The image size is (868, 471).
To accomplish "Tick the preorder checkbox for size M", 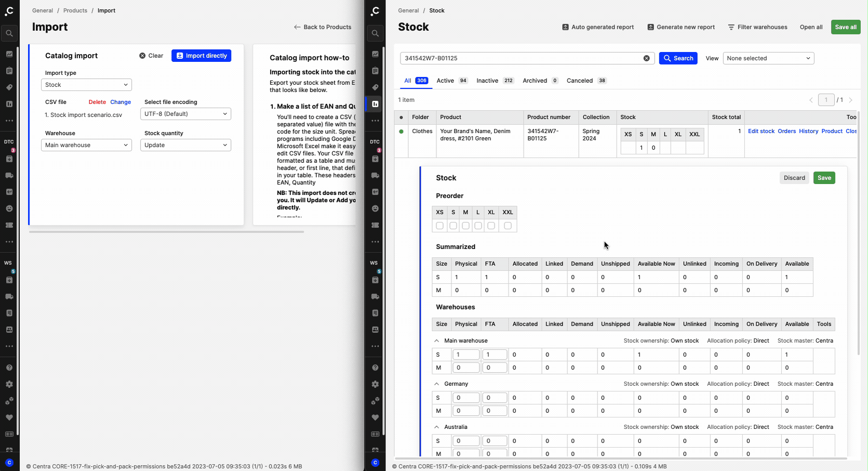I will click(x=465, y=226).
